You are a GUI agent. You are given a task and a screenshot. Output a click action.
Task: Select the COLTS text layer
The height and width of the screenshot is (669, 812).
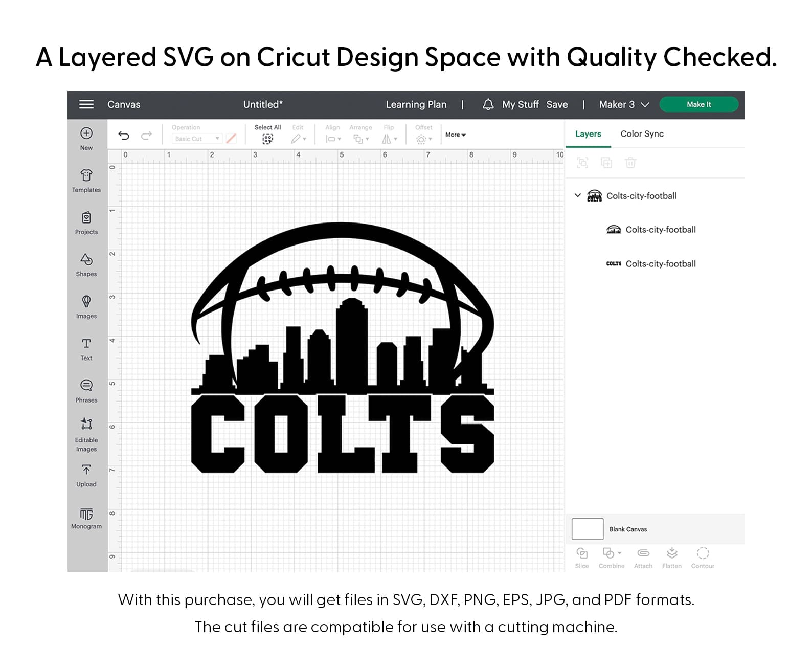click(660, 264)
